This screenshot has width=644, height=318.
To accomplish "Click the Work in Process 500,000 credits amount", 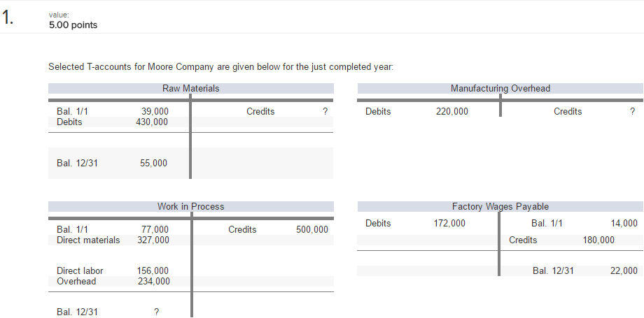I will (x=311, y=230).
